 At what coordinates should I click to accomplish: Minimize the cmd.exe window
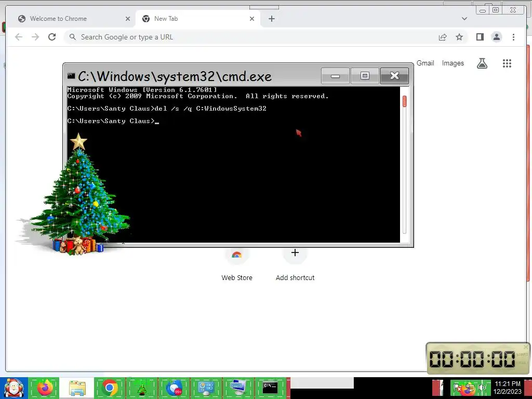[335, 76]
